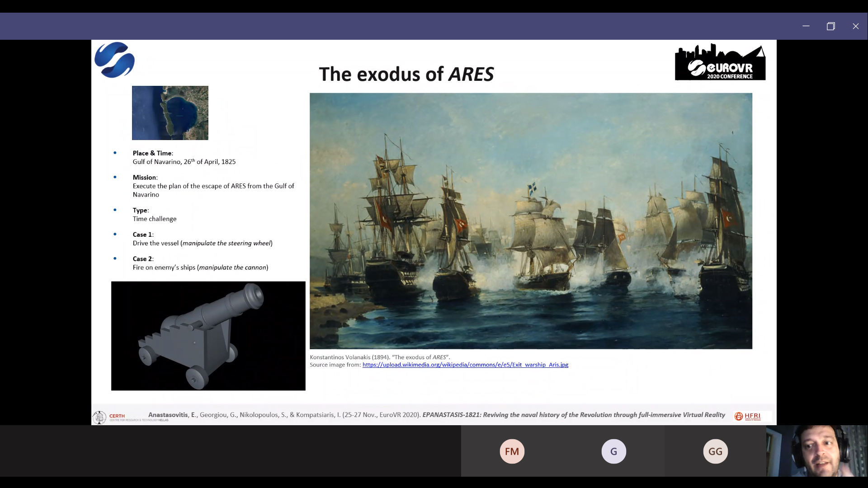The image size is (868, 488).
Task: Click the 3D cannon model image
Action: point(208,336)
